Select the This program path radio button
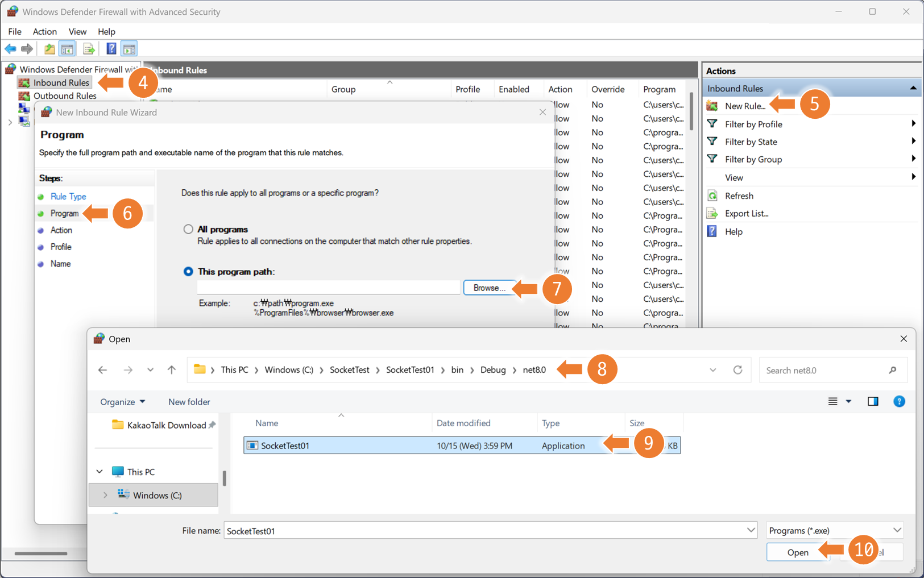This screenshot has height=578, width=924. (188, 271)
